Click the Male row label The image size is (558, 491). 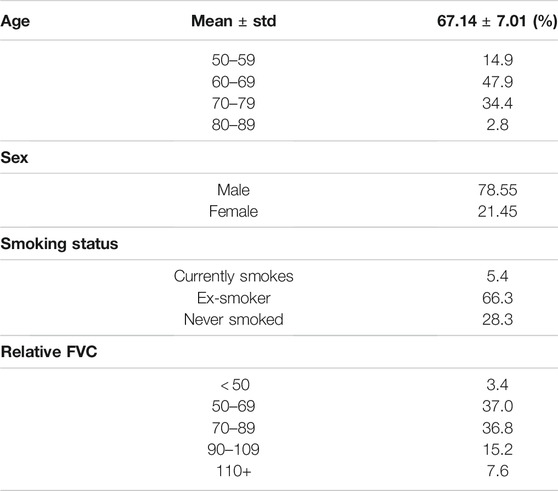[x=233, y=190]
